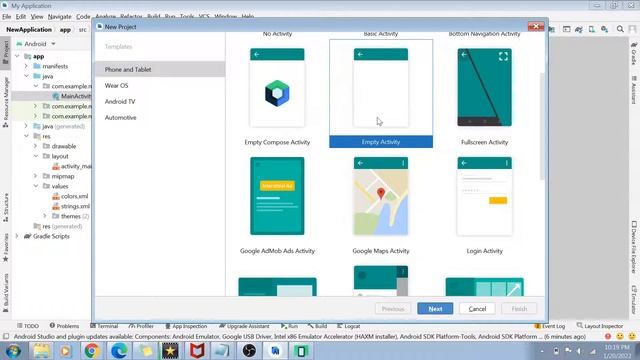The width and height of the screenshot is (640, 360).
Task: Select Wear OS template category
Action: pos(160,85)
